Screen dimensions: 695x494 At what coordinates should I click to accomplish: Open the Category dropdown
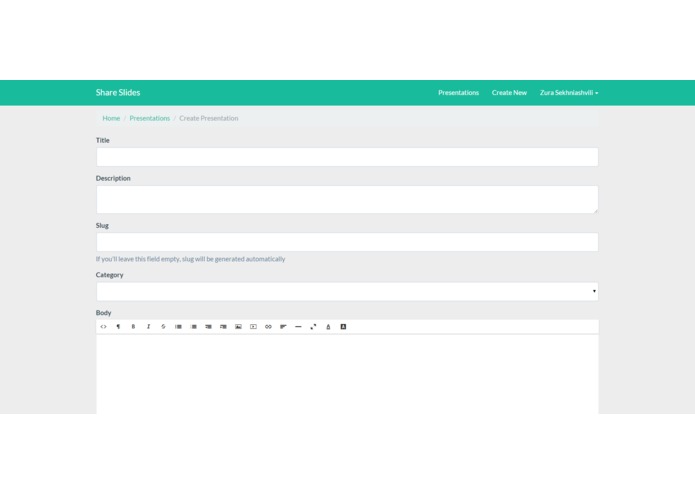[x=347, y=292]
